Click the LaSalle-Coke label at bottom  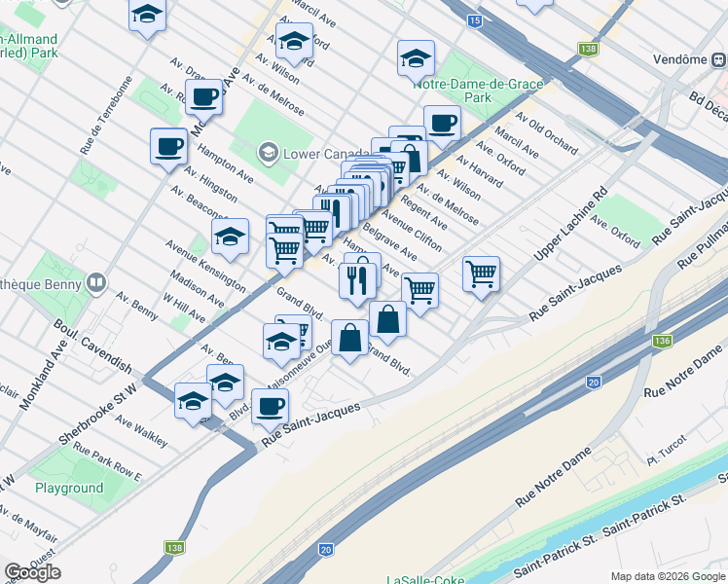click(425, 580)
